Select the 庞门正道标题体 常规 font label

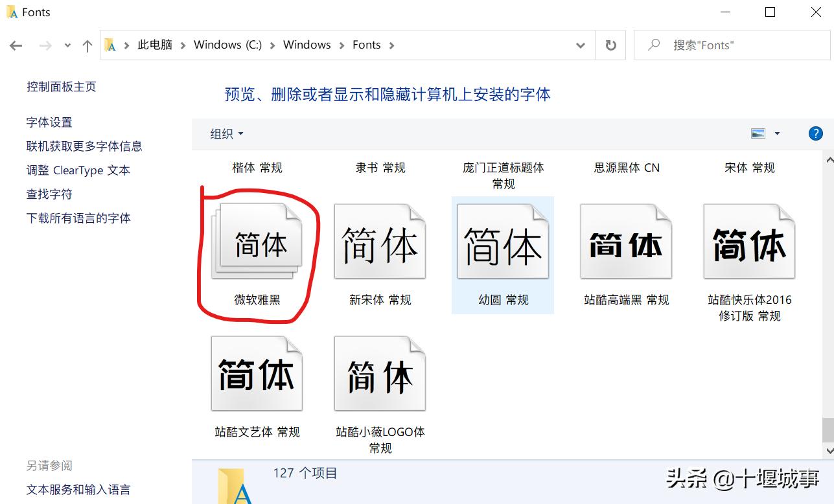click(504, 176)
